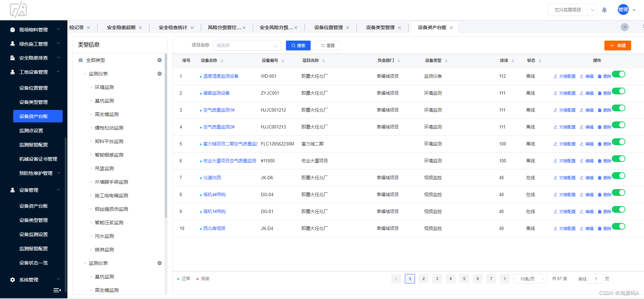Switch to the 风险分级管控 tab
This screenshot has width=644, height=299.
point(224,28)
